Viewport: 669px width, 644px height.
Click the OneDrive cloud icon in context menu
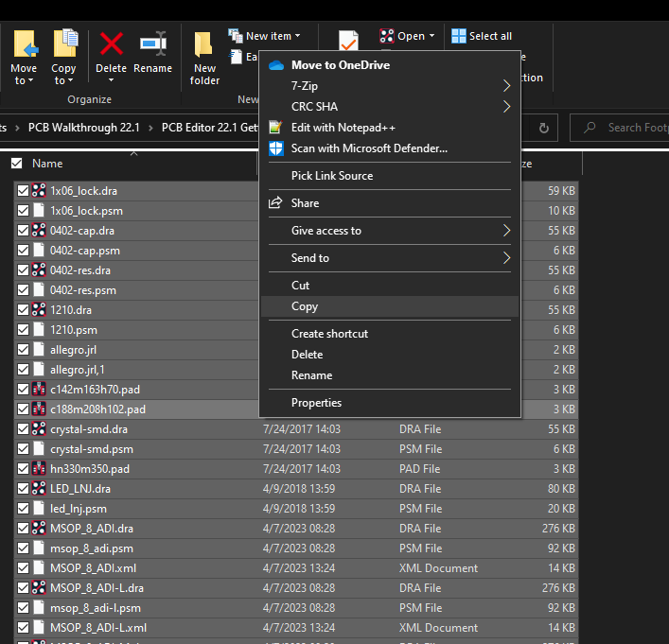tap(276, 65)
